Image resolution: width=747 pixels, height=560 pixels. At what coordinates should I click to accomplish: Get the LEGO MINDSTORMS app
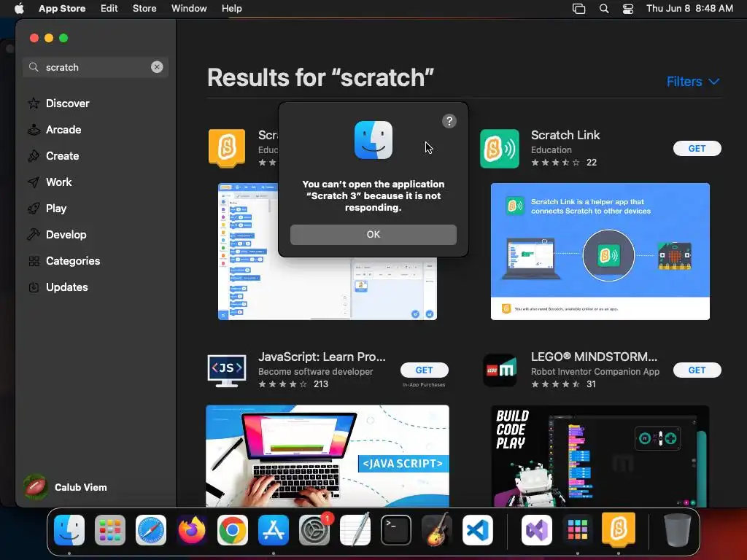[697, 370]
